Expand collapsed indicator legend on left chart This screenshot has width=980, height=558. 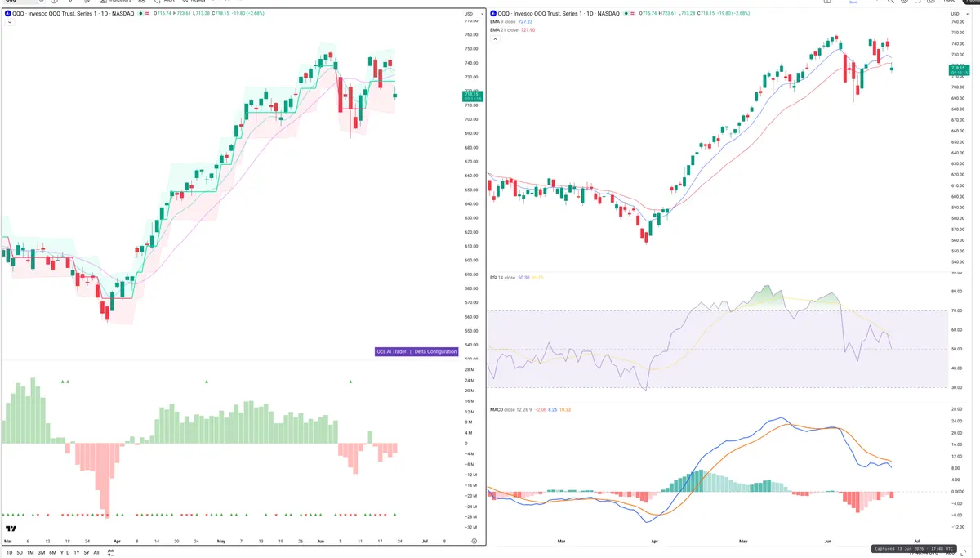[x=9, y=23]
